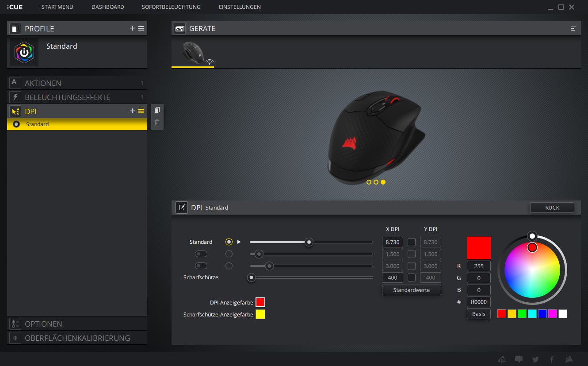This screenshot has width=588, height=366.
Task: Pick the magenta preset color swatch
Action: tap(553, 314)
